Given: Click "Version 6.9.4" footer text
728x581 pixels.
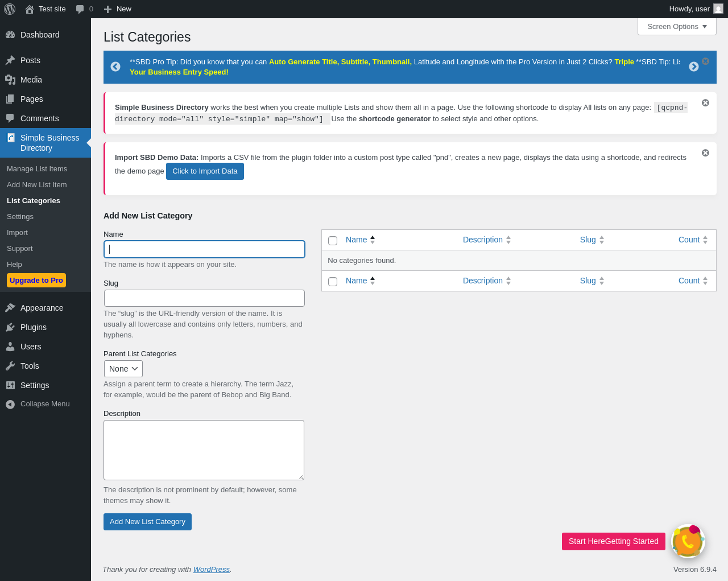Looking at the screenshot, I should point(695,570).
